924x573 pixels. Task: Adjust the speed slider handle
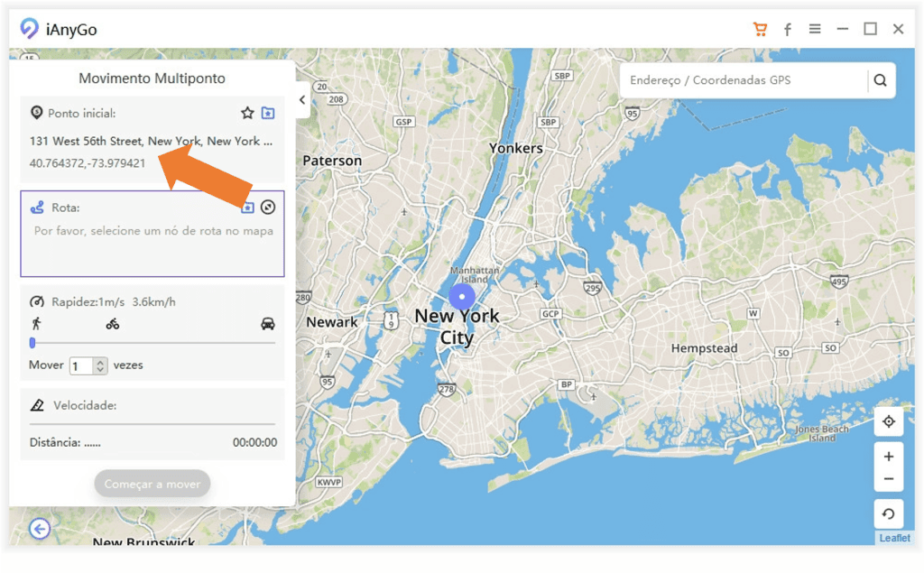32,343
